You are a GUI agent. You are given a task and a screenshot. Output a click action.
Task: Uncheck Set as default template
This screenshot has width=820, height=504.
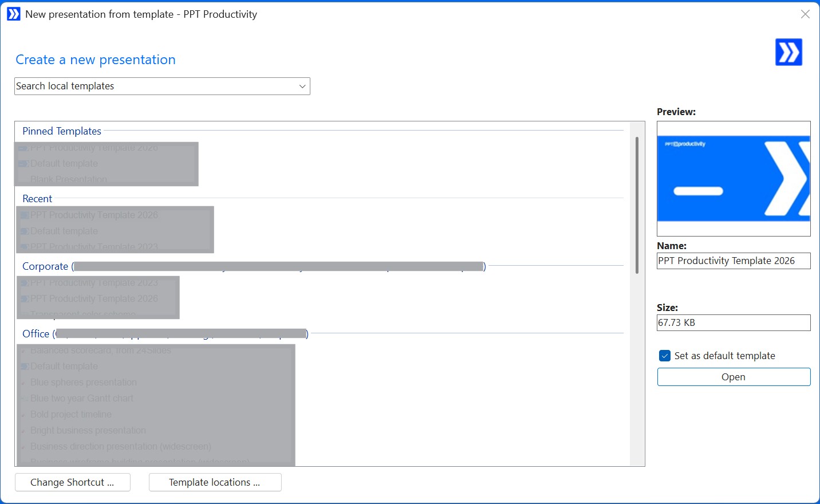(x=665, y=356)
